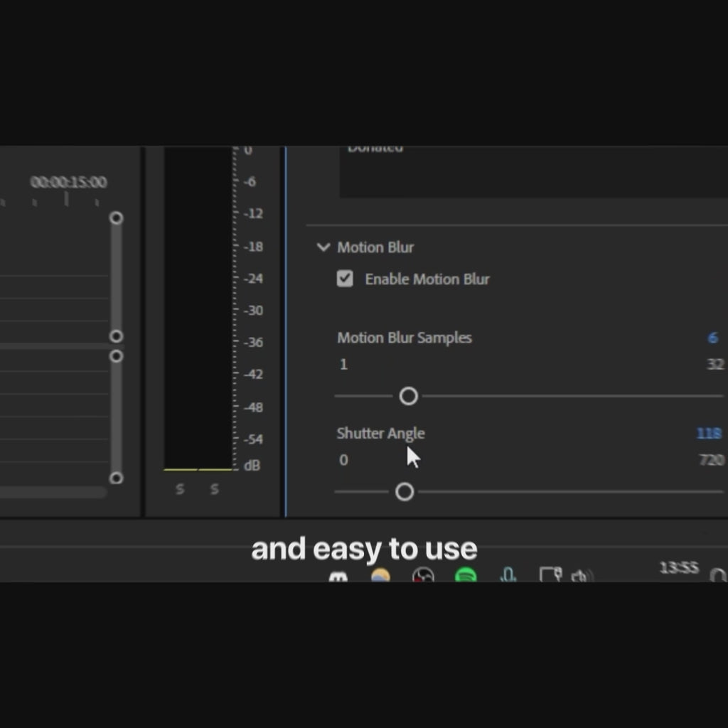Click the Shutter Angle slider handle
The height and width of the screenshot is (728, 728).
tap(405, 491)
